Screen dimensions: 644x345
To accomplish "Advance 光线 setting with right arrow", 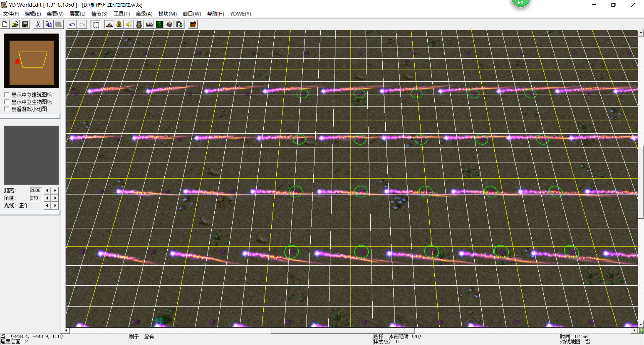I will pos(55,206).
